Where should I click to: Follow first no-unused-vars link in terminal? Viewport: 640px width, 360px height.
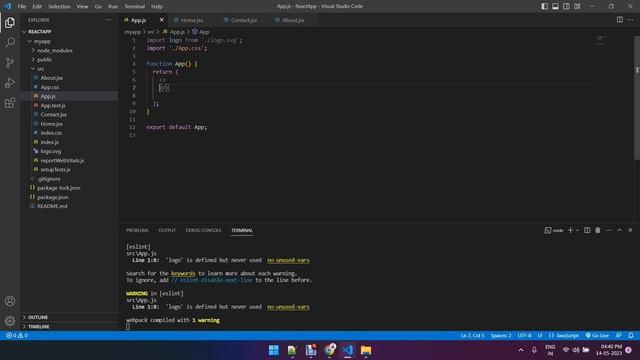pyautogui.click(x=288, y=260)
